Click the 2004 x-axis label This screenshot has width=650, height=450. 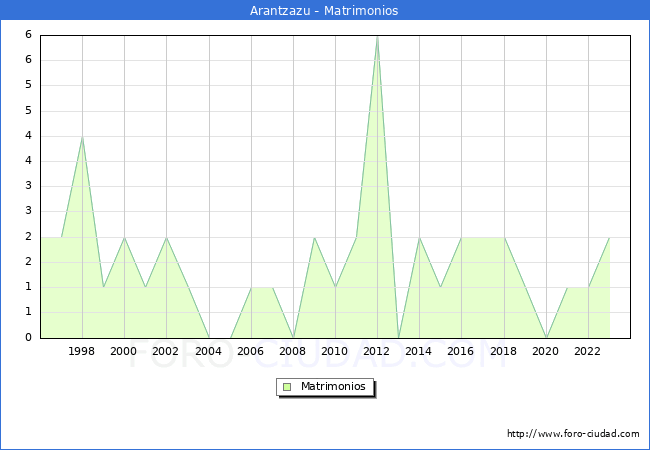tap(208, 351)
